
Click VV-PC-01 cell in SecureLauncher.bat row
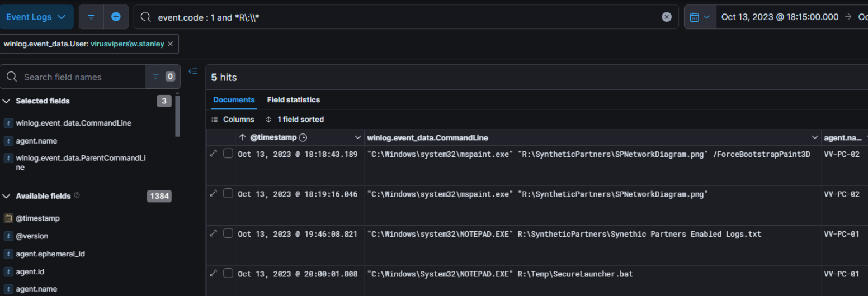tap(842, 274)
